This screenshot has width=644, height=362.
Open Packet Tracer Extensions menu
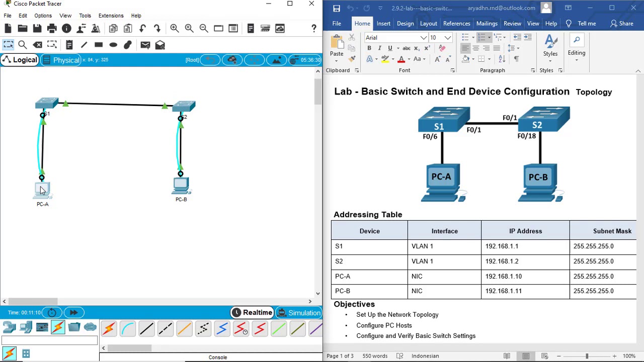tap(111, 16)
